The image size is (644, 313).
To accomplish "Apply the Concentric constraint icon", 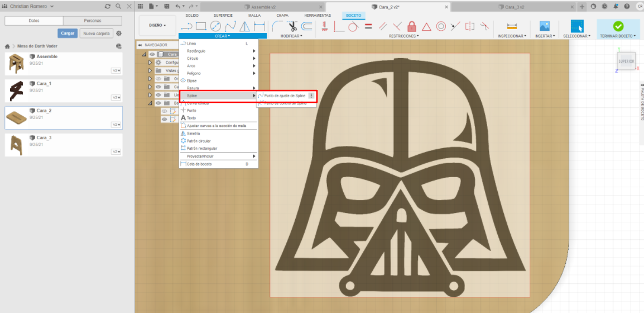I will [x=441, y=27].
